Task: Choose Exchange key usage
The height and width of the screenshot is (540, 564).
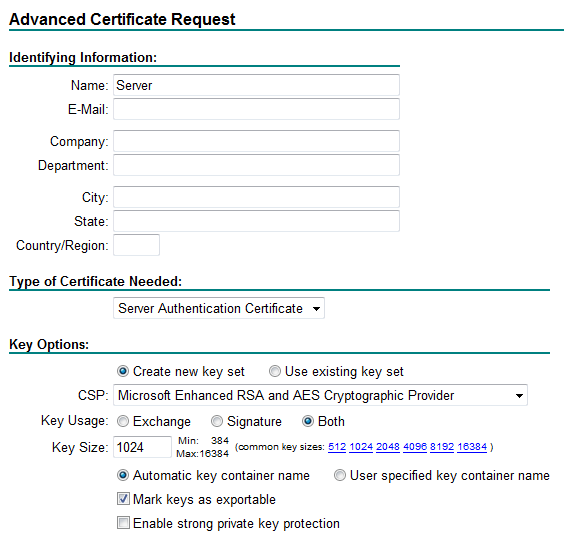Action: pos(123,421)
